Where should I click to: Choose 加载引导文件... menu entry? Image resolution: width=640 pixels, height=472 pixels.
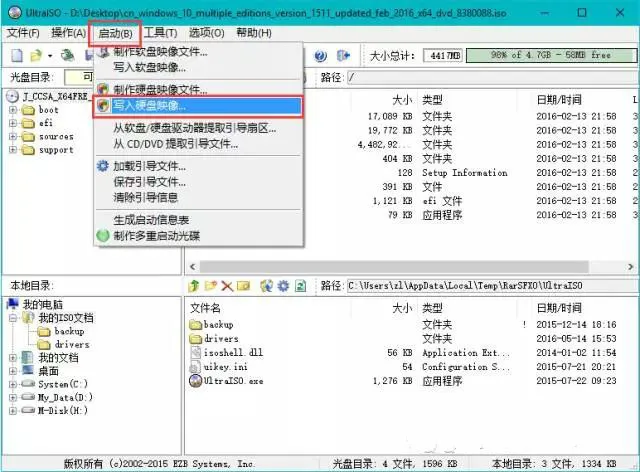coord(199,166)
